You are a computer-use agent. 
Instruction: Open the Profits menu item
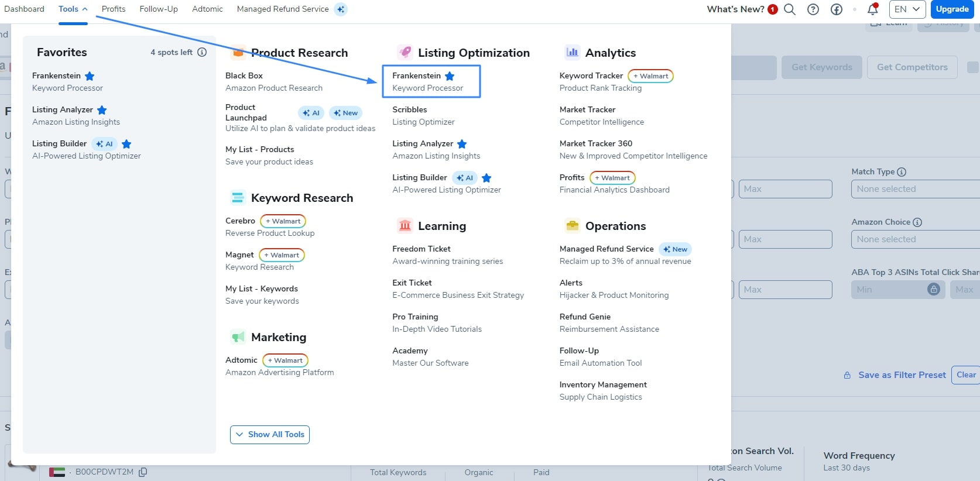[114, 9]
